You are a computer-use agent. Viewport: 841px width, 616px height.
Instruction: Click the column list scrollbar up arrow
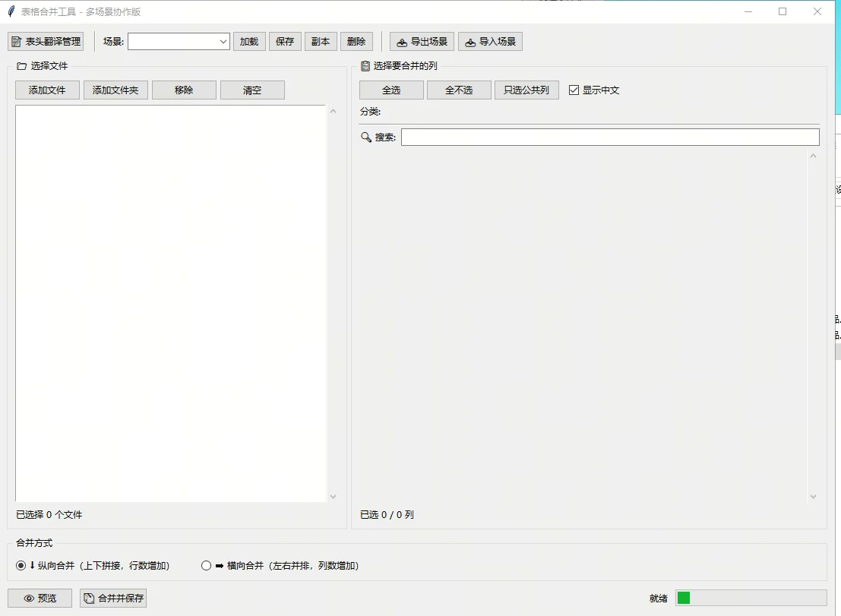(x=813, y=156)
